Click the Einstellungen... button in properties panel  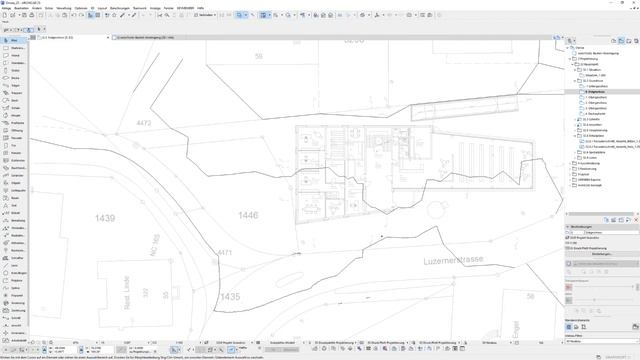tap(602, 254)
